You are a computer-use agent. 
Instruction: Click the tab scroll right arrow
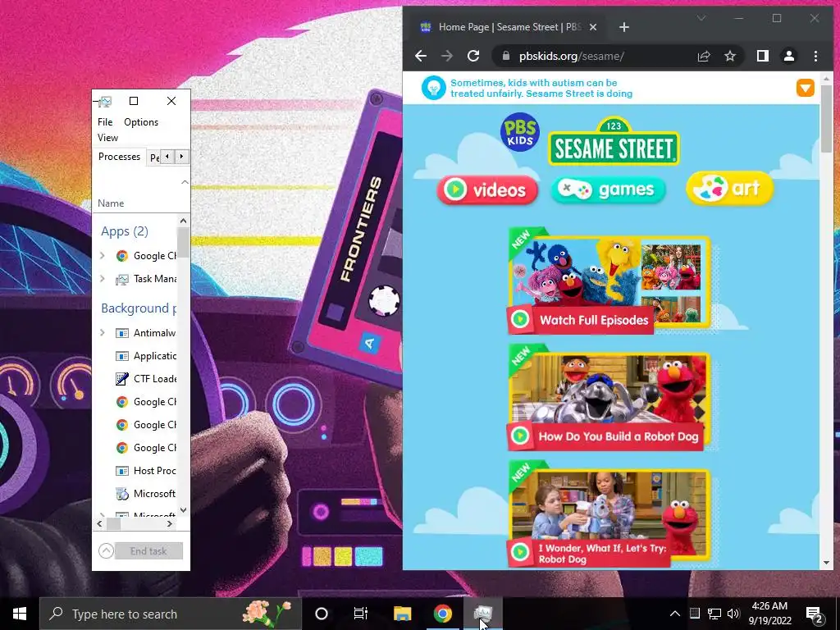coord(181,157)
